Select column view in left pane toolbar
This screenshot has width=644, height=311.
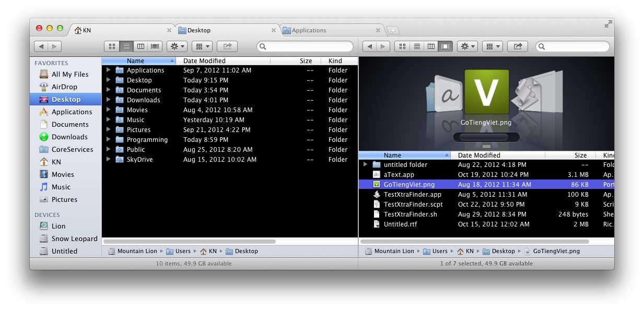tap(140, 46)
